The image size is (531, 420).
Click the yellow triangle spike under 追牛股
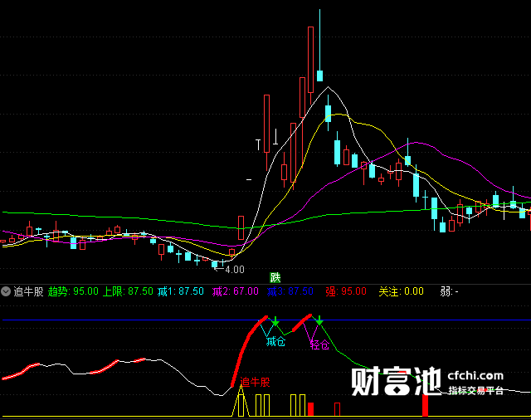(x=241, y=401)
